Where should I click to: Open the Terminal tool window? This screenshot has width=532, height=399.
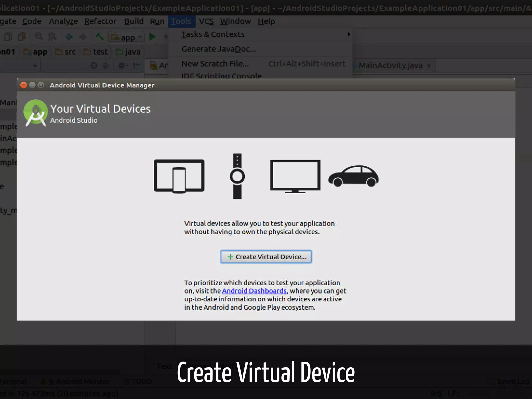[13, 381]
